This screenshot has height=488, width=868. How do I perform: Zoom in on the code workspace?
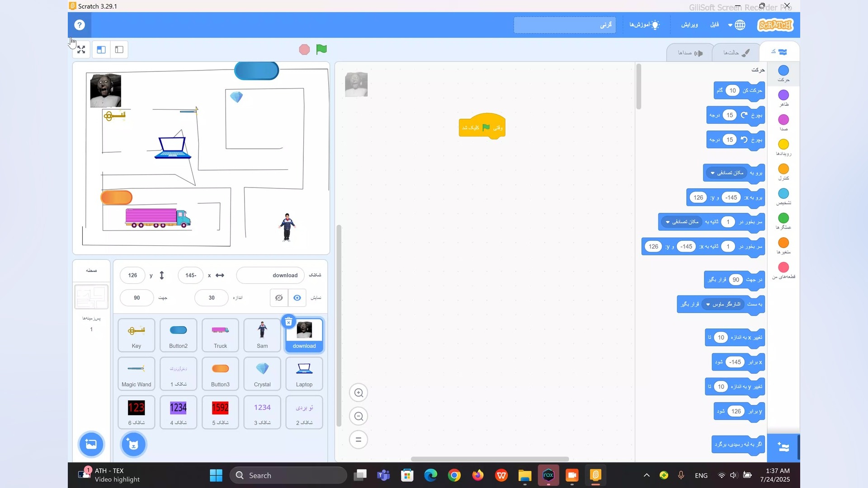pyautogui.click(x=359, y=393)
